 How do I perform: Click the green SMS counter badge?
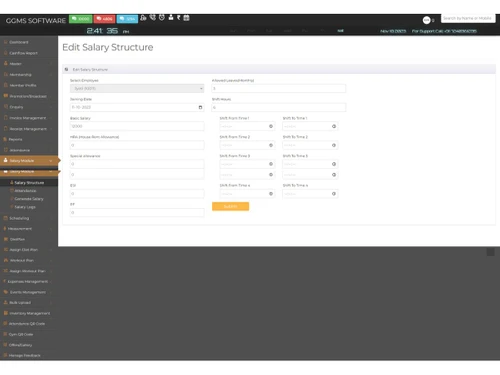click(x=81, y=19)
